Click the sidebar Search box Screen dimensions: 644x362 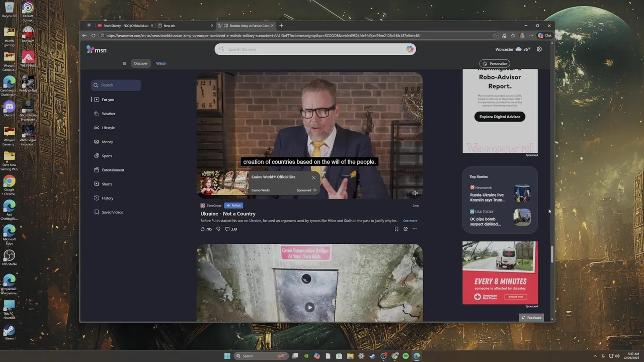point(116,85)
